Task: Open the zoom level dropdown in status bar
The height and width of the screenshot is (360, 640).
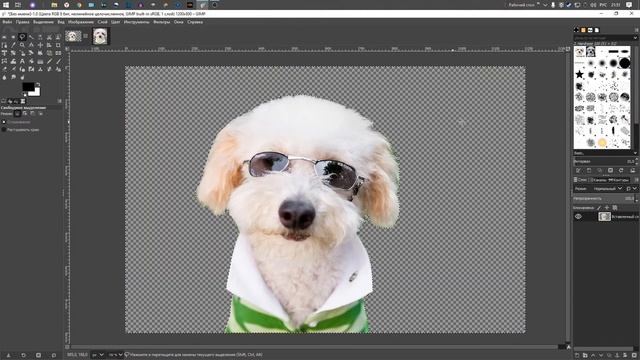Action: (116, 355)
